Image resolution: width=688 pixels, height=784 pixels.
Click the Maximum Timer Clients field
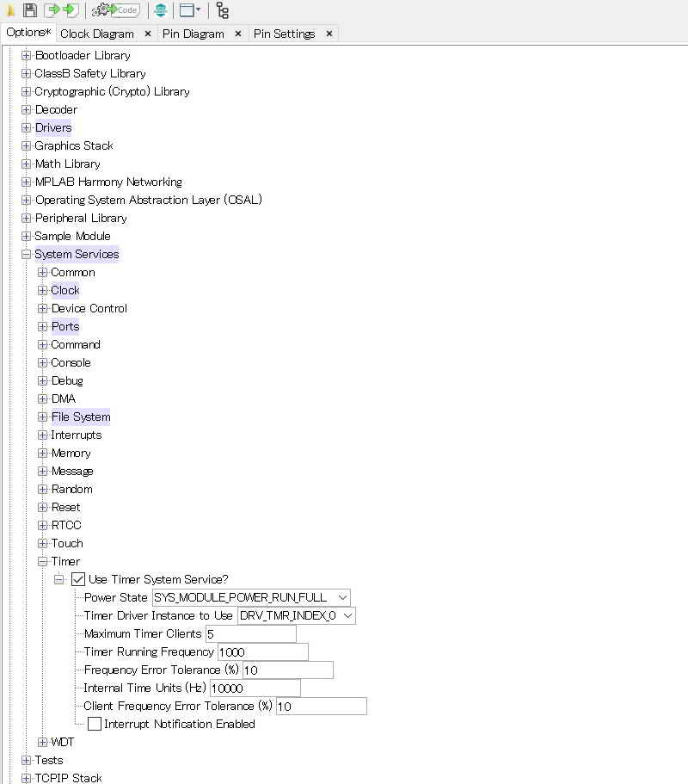click(x=251, y=634)
